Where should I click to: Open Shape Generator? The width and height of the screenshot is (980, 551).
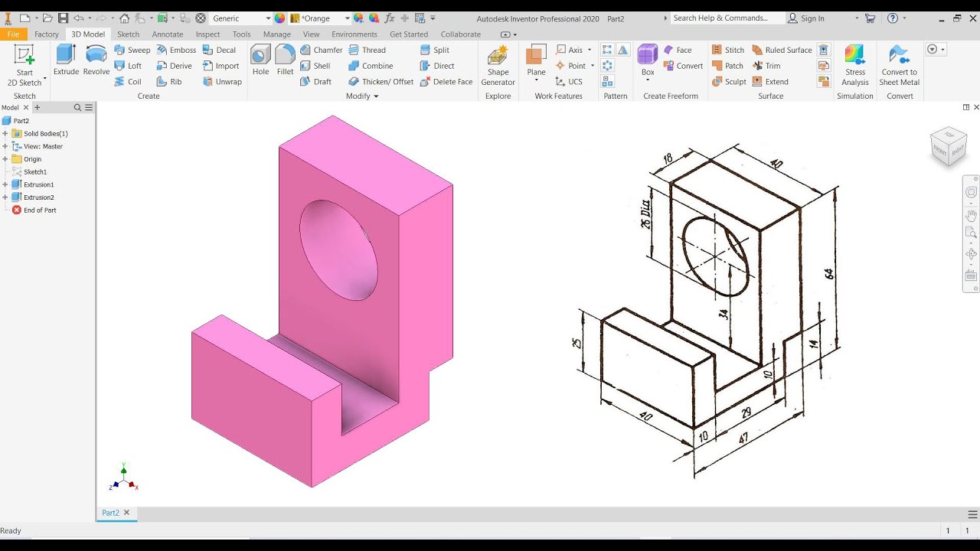(x=498, y=66)
